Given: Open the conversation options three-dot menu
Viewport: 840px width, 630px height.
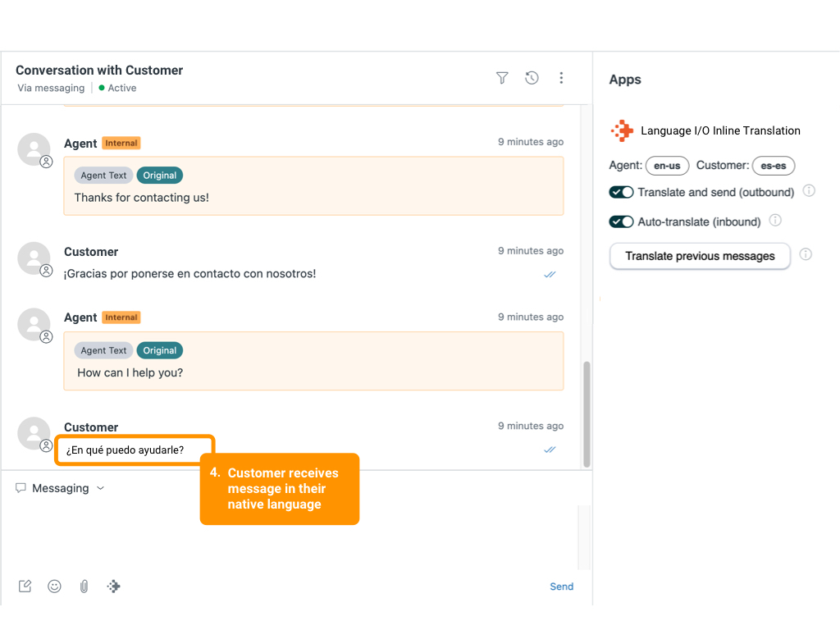Looking at the screenshot, I should [x=561, y=77].
